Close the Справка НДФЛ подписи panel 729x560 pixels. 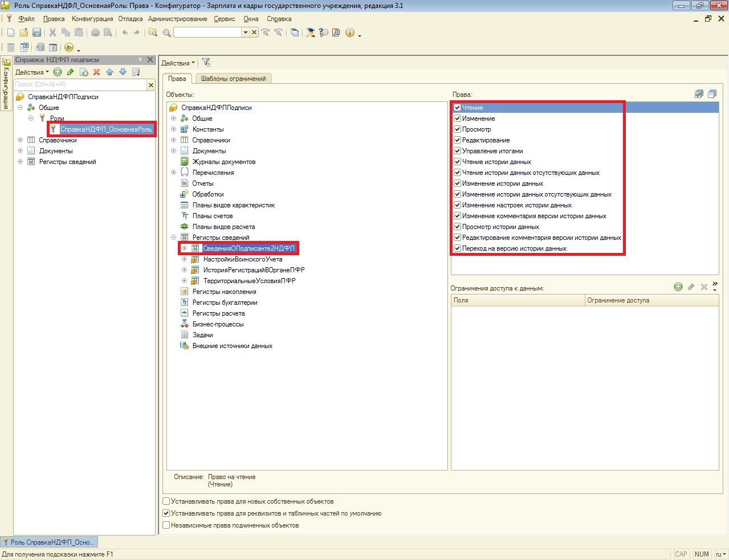click(150, 59)
